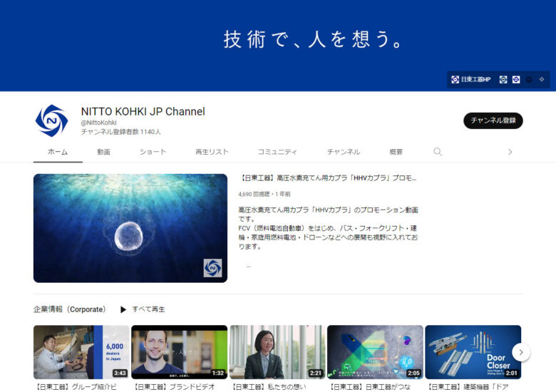Image resolution: width=556 pixels, height=392 pixels.
Task: Open the コミュニティ tab
Action: point(277,152)
